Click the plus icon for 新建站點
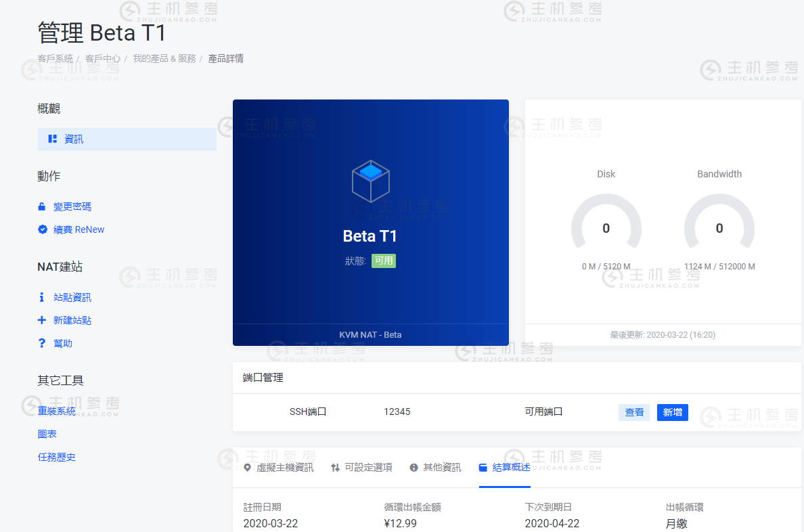The image size is (804, 532). (x=43, y=319)
